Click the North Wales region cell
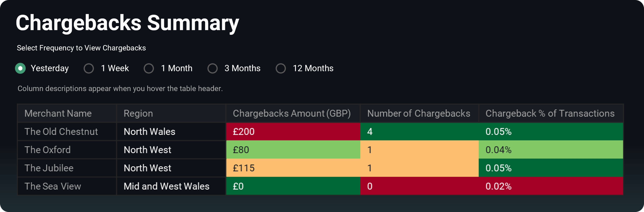Screen dimensions: 644x212 [x=149, y=131]
